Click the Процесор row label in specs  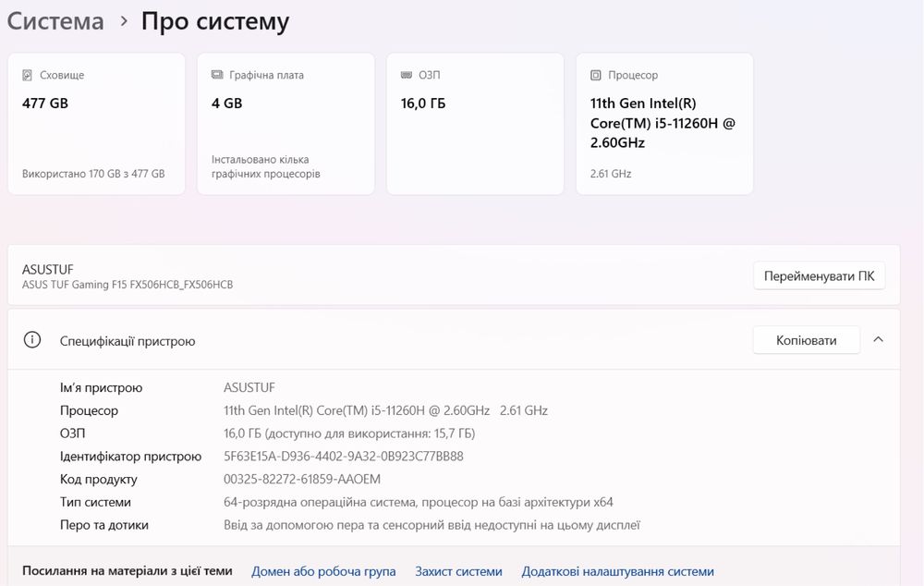(x=89, y=411)
